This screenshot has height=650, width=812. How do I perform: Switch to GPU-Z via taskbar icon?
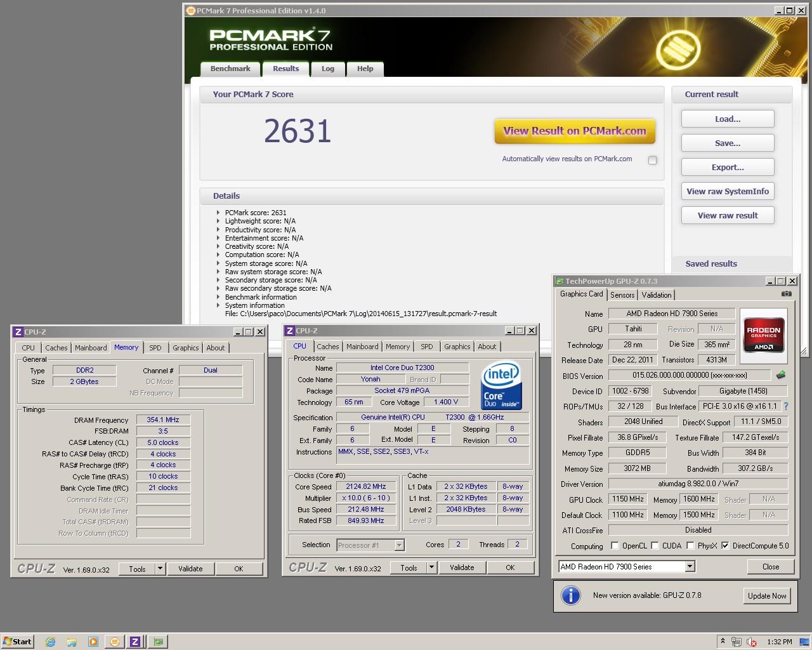pos(158,642)
